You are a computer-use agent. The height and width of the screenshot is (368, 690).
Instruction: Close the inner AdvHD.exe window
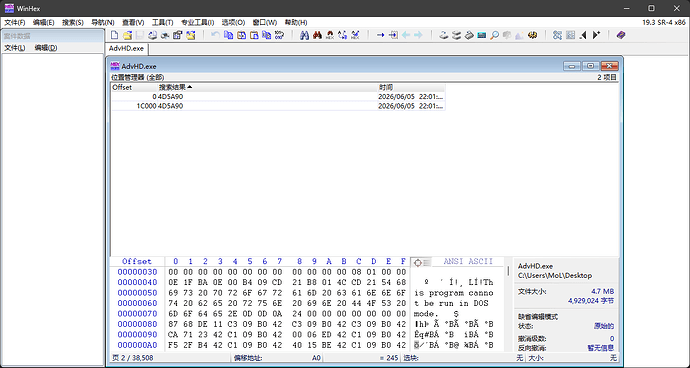609,66
